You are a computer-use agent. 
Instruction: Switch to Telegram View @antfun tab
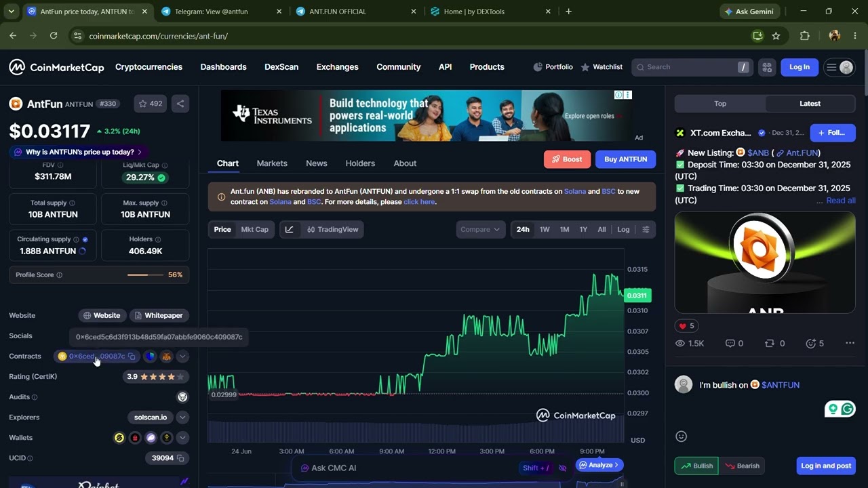[222, 12]
